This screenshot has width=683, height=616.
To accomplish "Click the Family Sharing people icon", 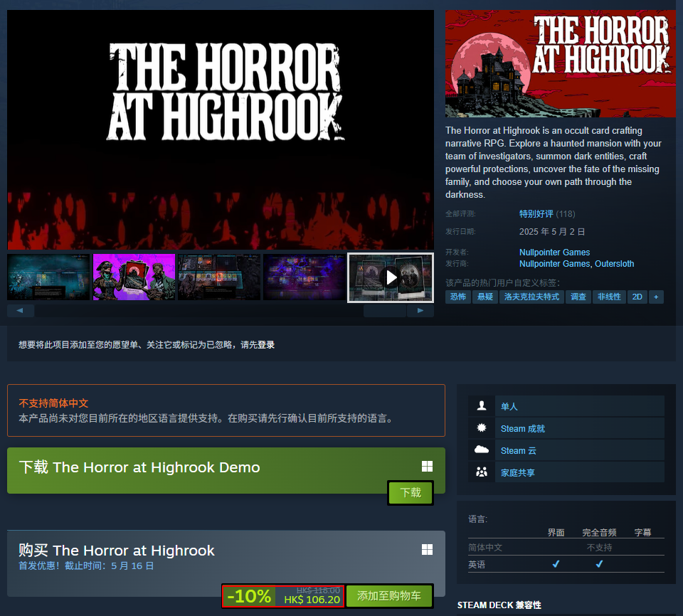I will (482, 472).
